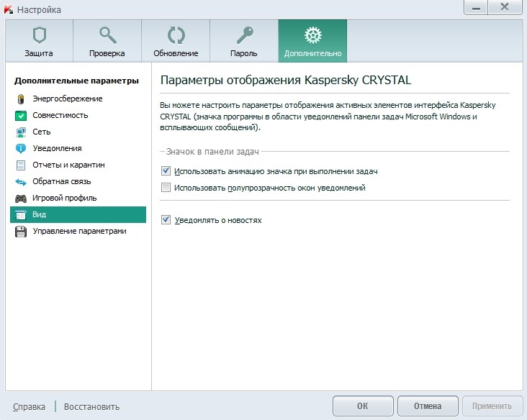Click the Восстановить link
The image size is (527, 420).
(91, 406)
